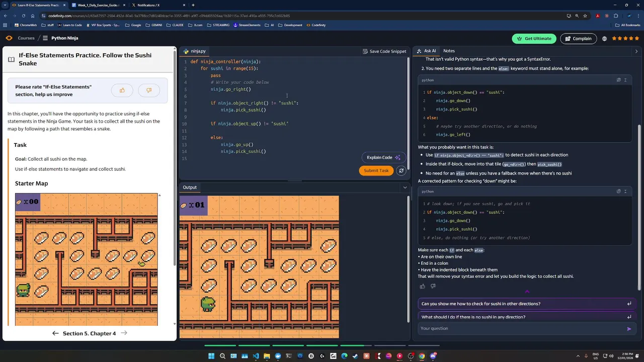Click the Starter Map image
Screen dimensions: 644x362
click(86, 259)
